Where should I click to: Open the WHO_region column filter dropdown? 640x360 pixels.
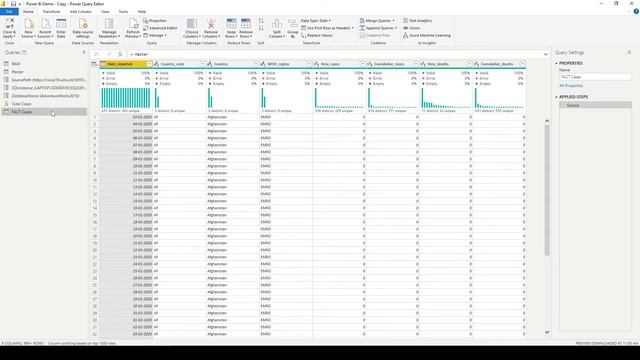click(x=309, y=64)
